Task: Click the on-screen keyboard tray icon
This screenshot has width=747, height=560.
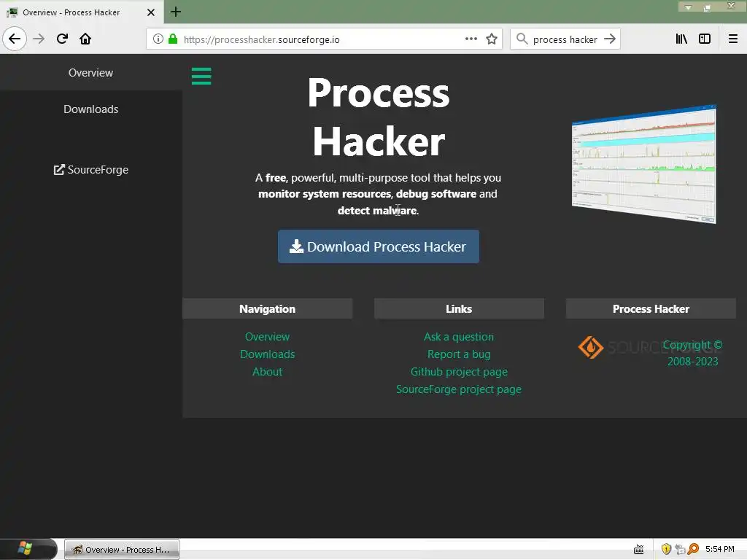Action: coord(639,550)
